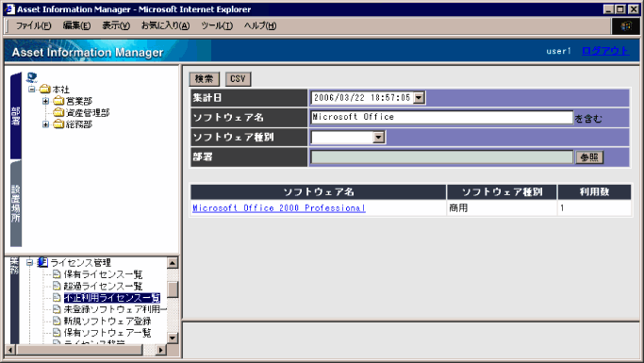Click the document icon beside 新規ソフトウェア登録
The width and height of the screenshot is (644, 363).
click(57, 321)
